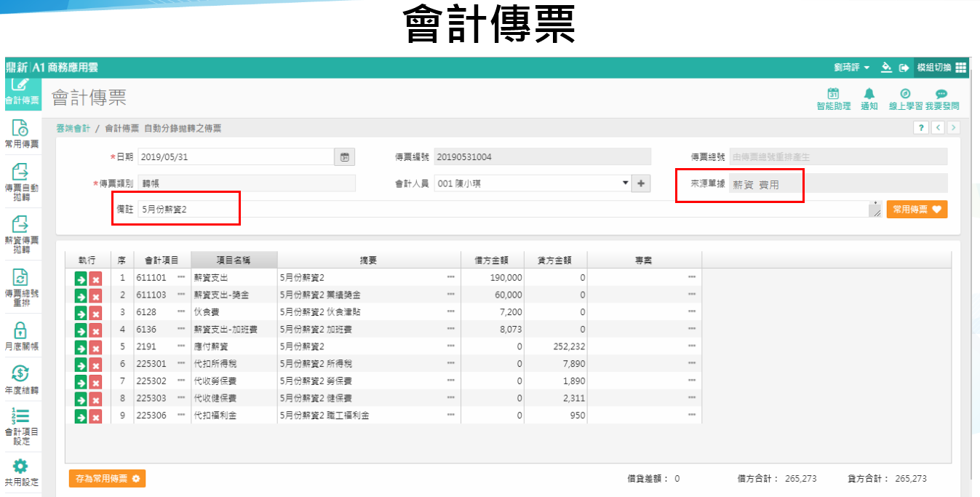Click green arrow on row 5 應付薪資
980x497 pixels.
tap(81, 347)
